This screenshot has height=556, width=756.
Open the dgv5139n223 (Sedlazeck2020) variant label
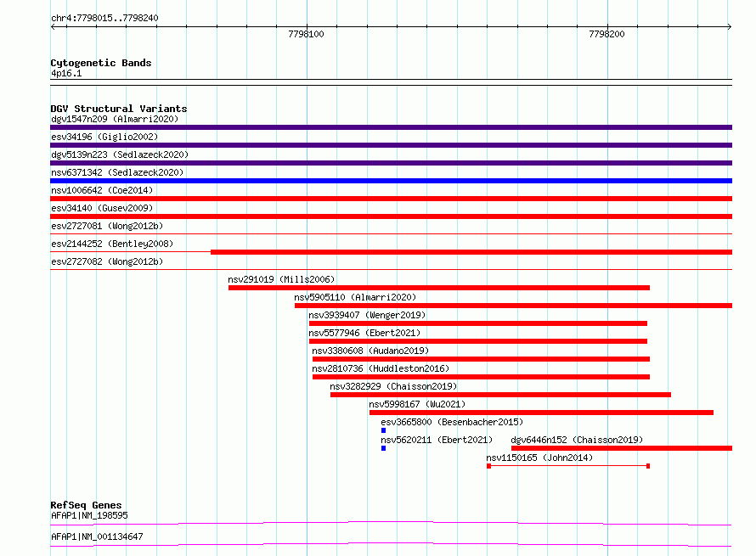(120, 154)
